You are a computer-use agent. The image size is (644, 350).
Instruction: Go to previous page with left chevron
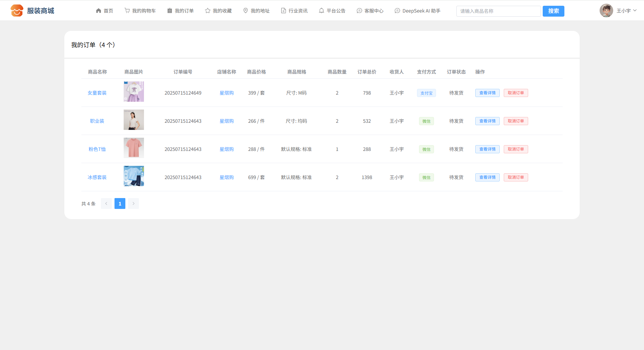(106, 203)
